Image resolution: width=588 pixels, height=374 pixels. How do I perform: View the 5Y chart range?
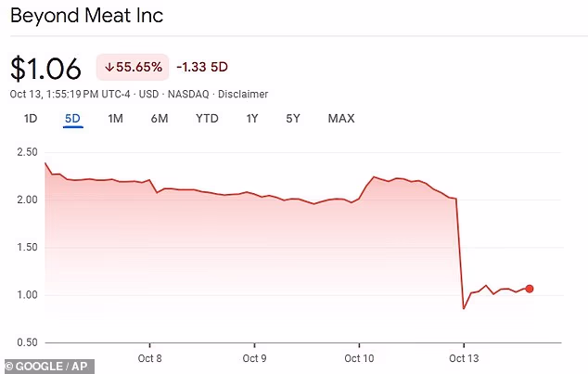pos(293,118)
